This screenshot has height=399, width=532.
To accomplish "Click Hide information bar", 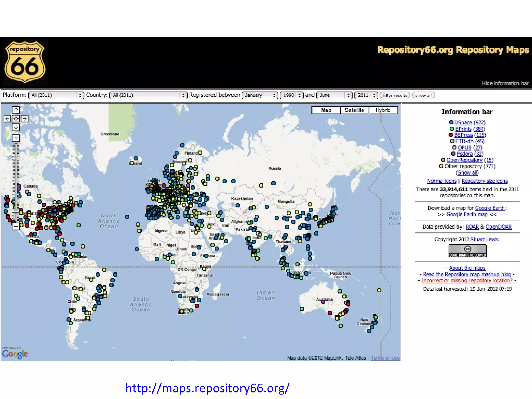I will click(505, 83).
